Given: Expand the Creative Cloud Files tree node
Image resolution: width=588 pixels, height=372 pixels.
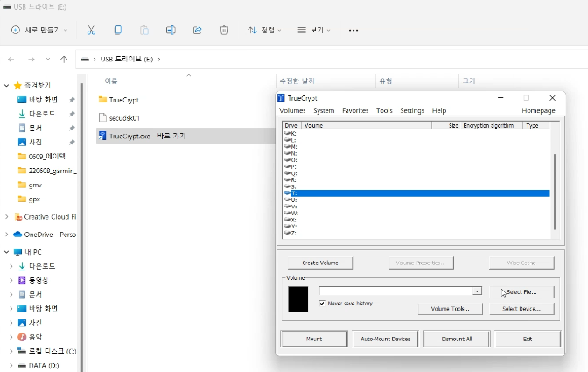Looking at the screenshot, I should 6,217.
